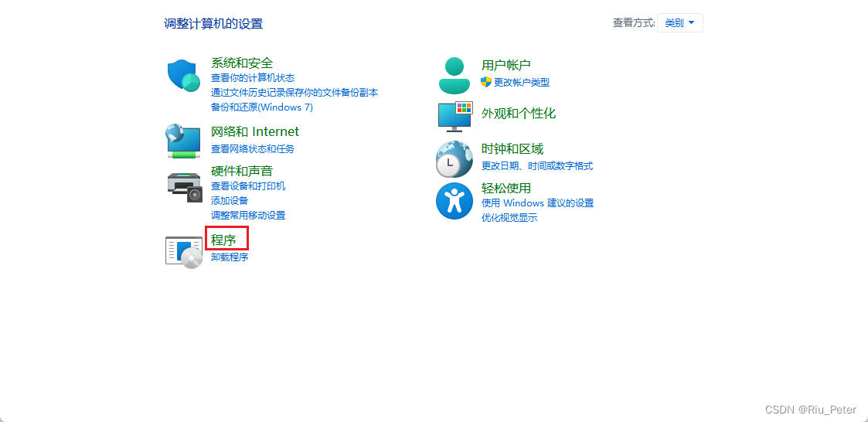This screenshot has width=868, height=422.
Task: Click the Hardware and Sound printer icon
Action: point(185,186)
